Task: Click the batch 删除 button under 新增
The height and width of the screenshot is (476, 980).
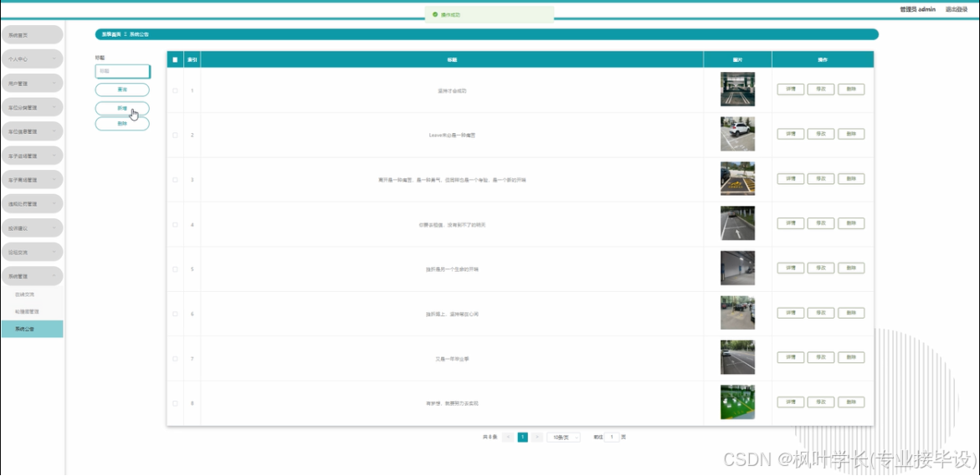Action: click(122, 124)
